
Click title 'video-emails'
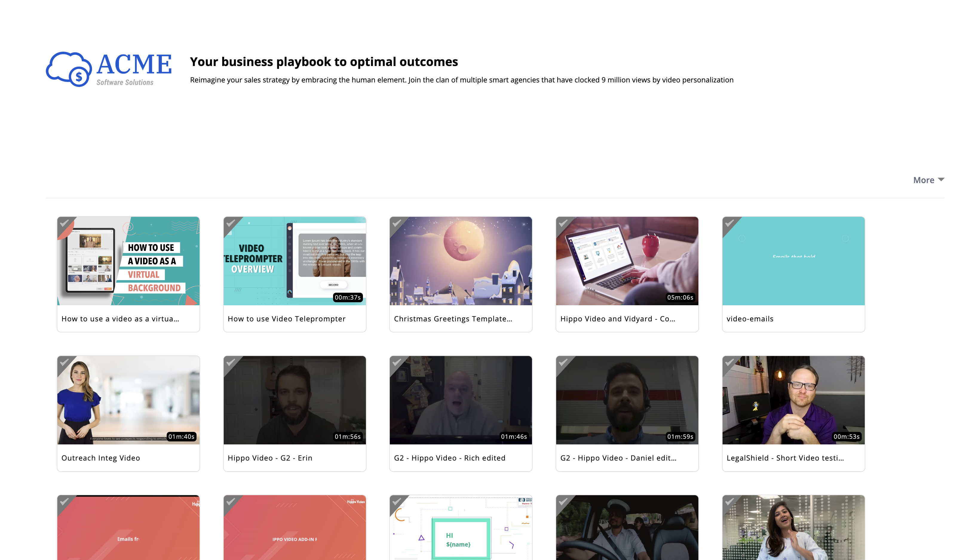coord(750,319)
